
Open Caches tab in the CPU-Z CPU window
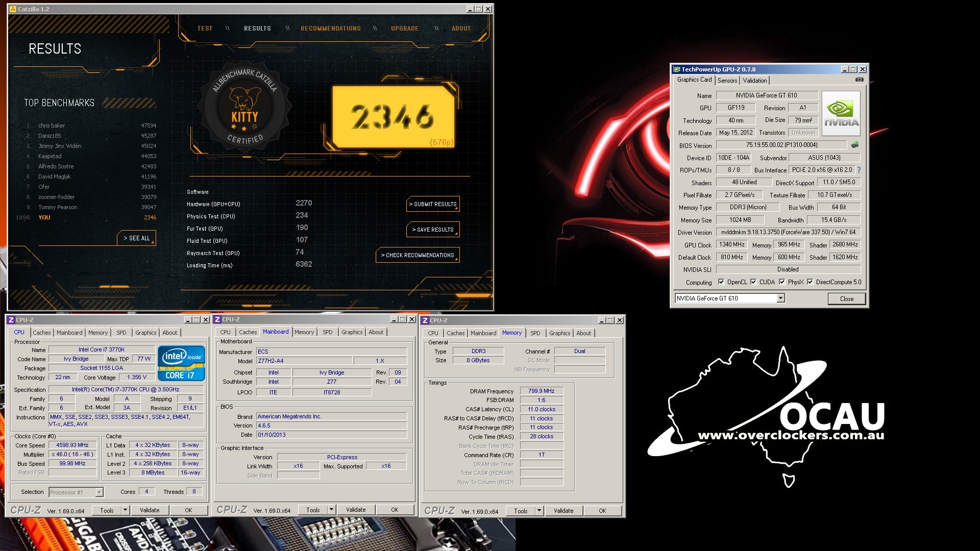tap(42, 333)
